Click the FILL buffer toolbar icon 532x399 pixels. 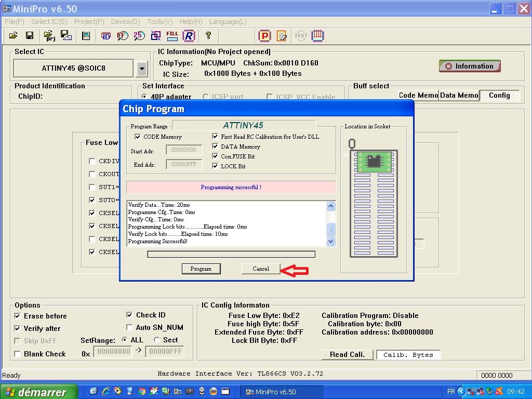pos(172,36)
